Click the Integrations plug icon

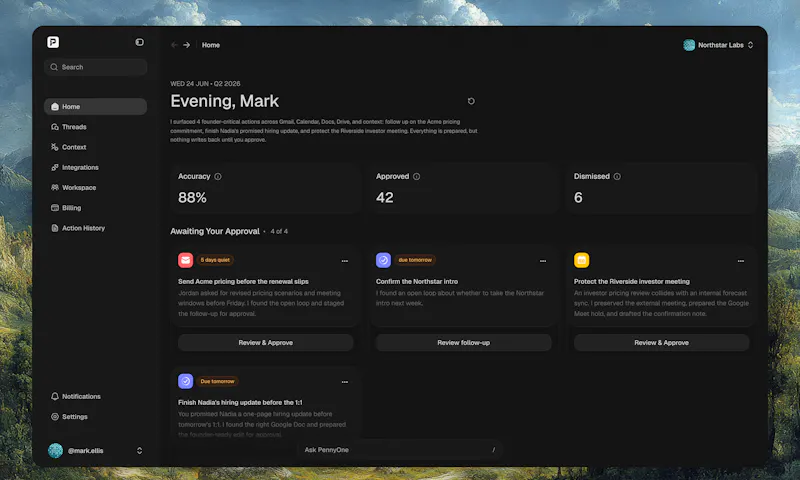[55, 167]
